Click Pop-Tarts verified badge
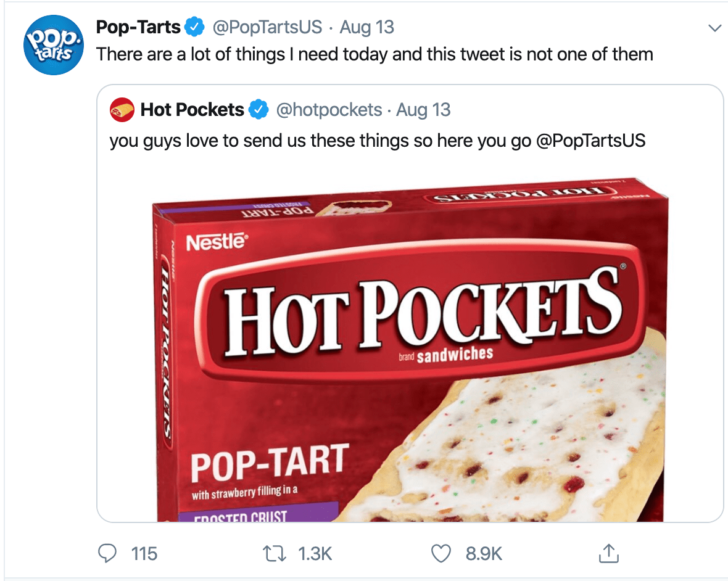The height and width of the screenshot is (581, 728). (196, 27)
